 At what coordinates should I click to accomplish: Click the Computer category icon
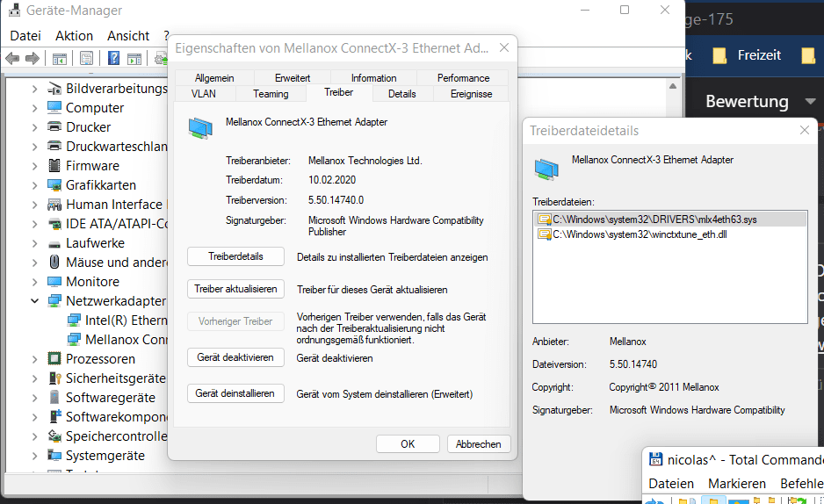click(54, 108)
